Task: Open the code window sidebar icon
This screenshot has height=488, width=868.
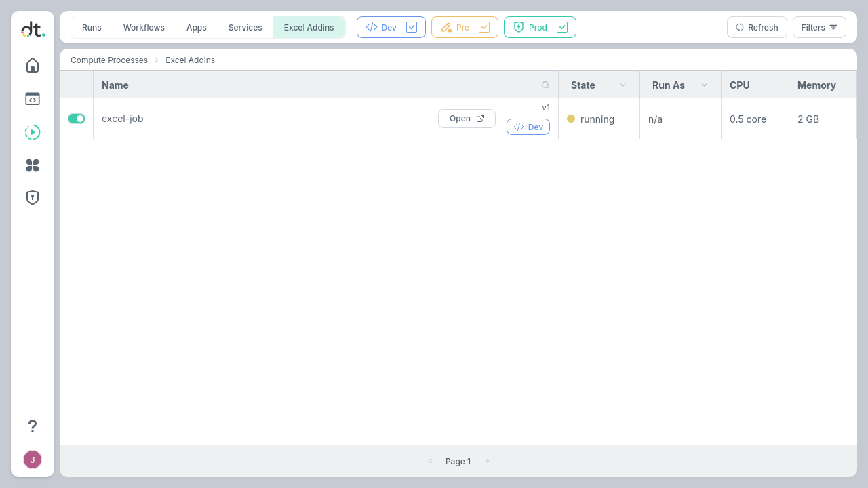Action: pos(33,99)
